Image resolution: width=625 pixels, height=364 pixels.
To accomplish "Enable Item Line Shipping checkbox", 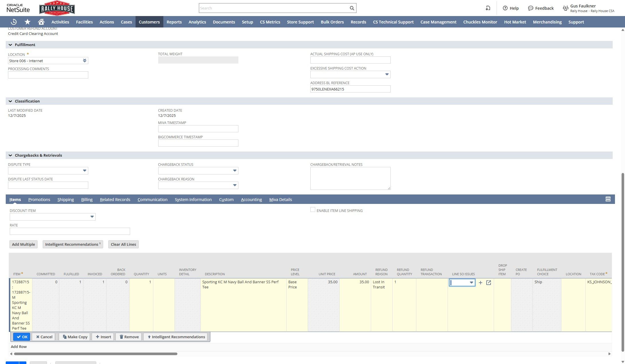I will (313, 210).
